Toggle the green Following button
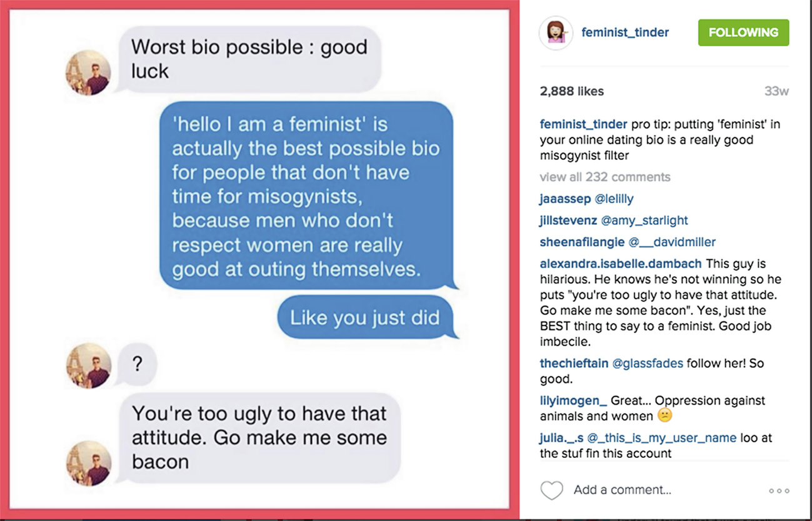This screenshot has width=812, height=521. click(x=743, y=32)
